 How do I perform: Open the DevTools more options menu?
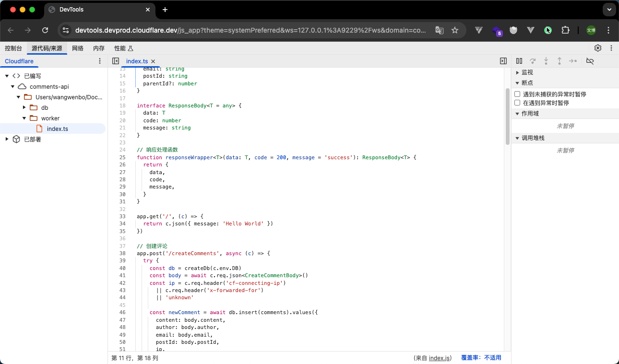[611, 47]
